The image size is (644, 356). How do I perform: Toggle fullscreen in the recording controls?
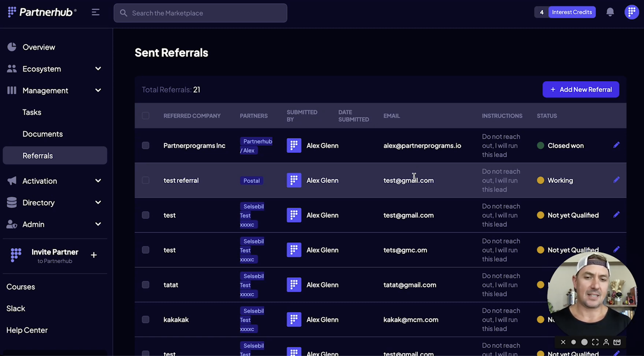pyautogui.click(x=595, y=342)
